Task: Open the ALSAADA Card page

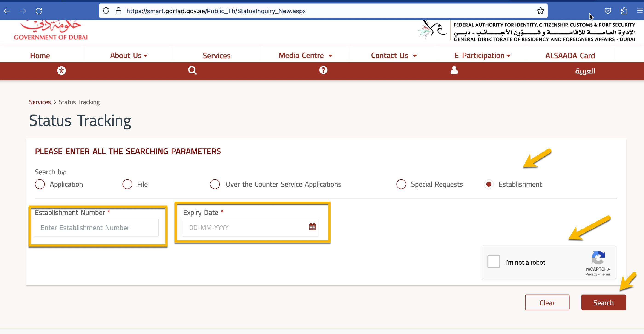Action: pos(570,55)
